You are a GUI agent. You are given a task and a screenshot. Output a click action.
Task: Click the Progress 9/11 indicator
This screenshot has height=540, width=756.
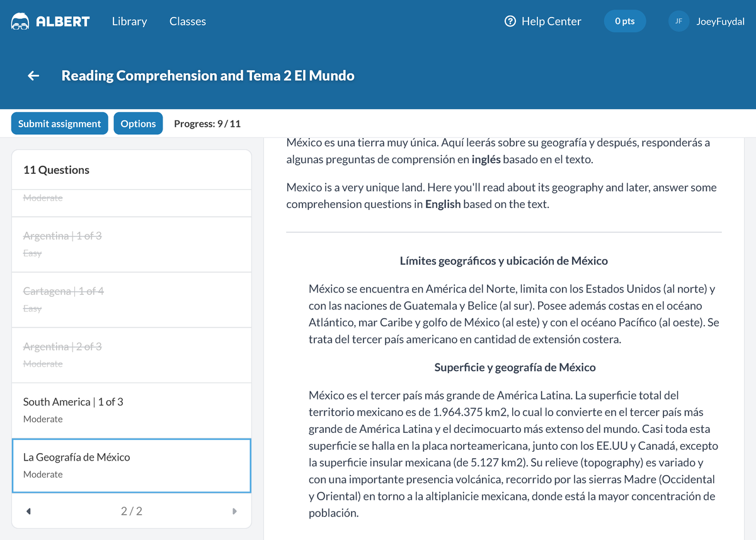pyautogui.click(x=207, y=124)
